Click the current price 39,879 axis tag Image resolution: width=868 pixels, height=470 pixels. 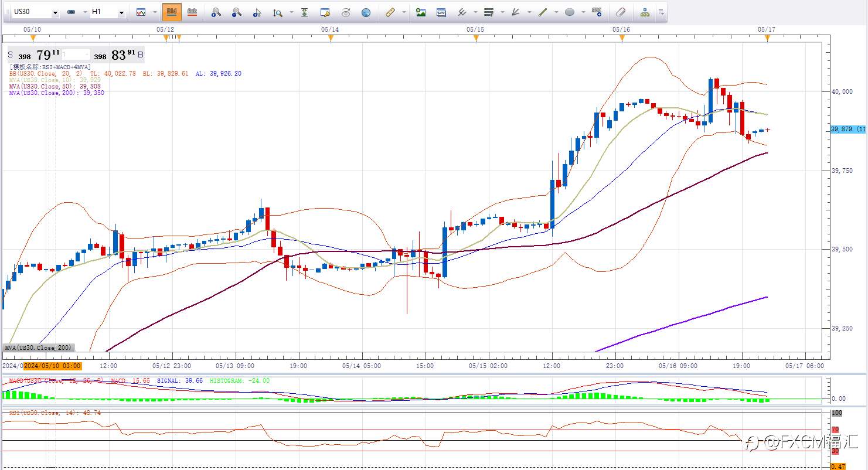click(x=848, y=129)
